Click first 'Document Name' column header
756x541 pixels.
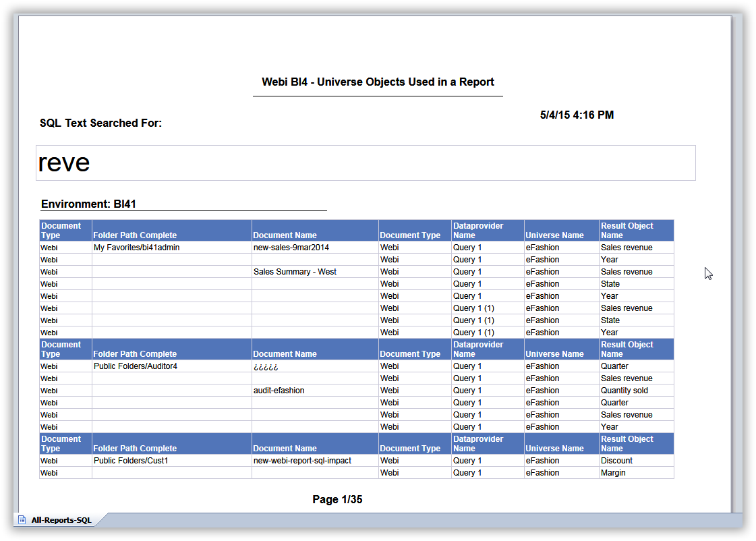click(315, 231)
